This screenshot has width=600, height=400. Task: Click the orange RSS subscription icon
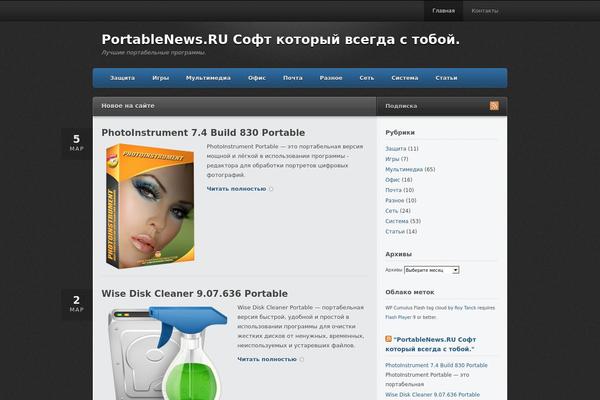(494, 106)
